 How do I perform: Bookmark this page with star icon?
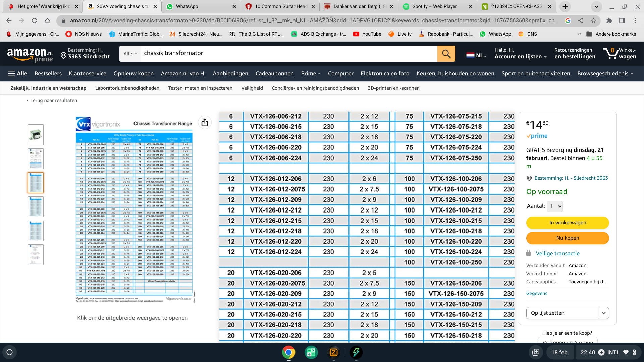(x=593, y=21)
